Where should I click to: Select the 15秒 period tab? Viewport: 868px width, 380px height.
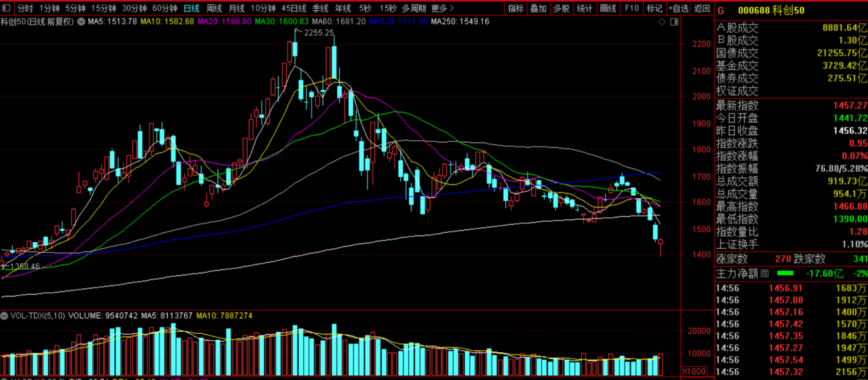pyautogui.click(x=388, y=9)
